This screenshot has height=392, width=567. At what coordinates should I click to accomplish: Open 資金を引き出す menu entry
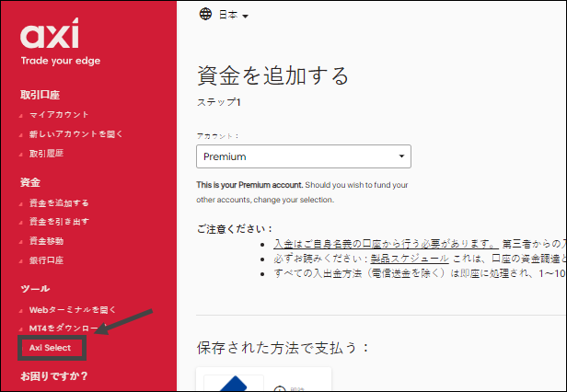pos(59,222)
